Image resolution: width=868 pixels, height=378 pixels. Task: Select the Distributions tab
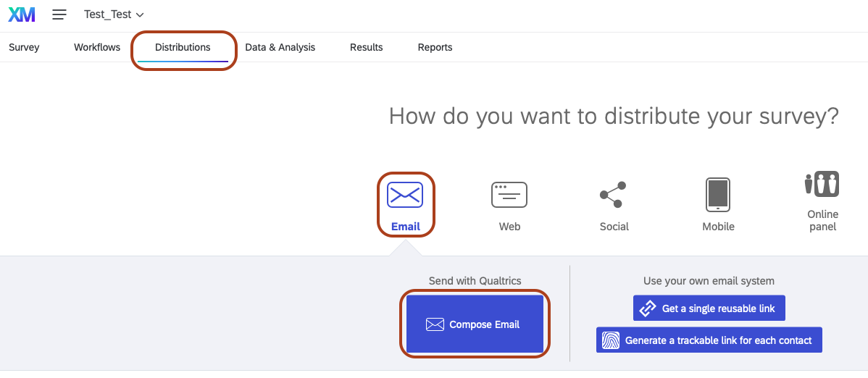(183, 47)
